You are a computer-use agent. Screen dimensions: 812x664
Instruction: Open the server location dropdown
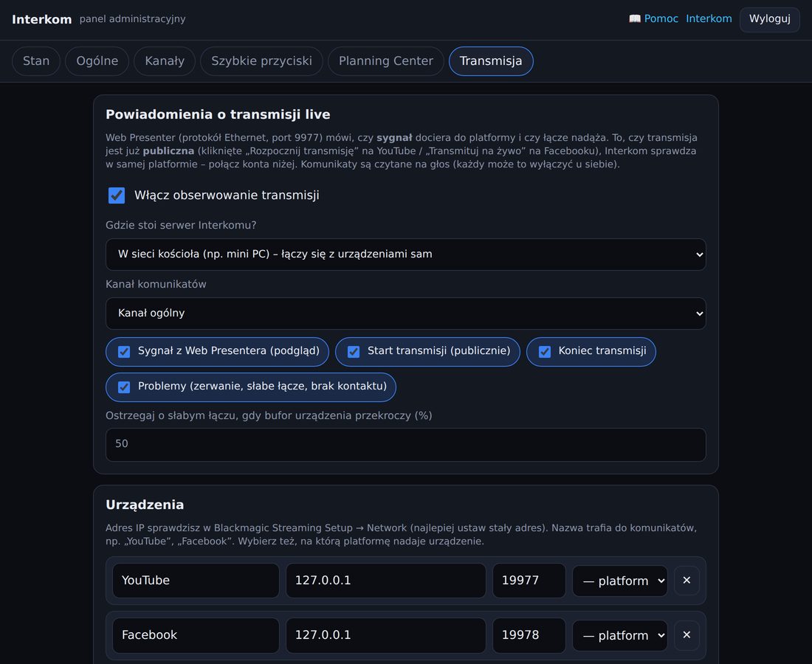405,254
